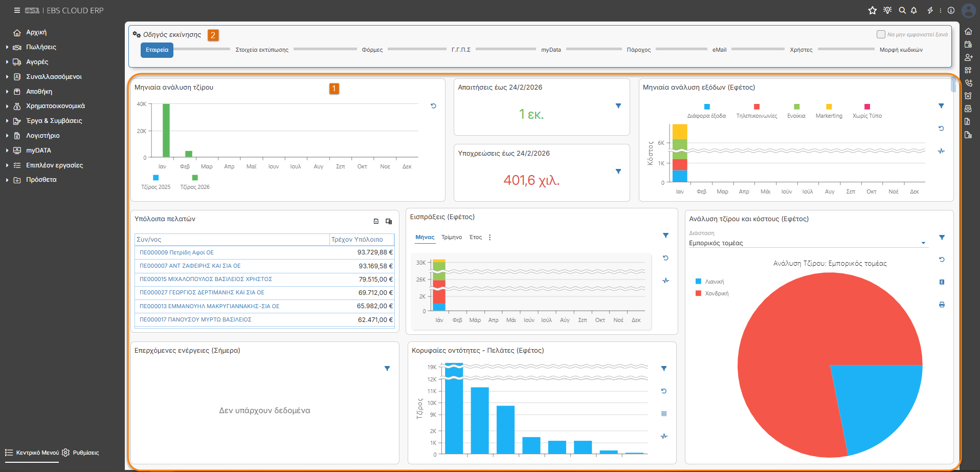The width and height of the screenshot is (980, 472).
Task: Switch to Τρίμηνο tab in Εισπράξεις
Action: click(452, 237)
